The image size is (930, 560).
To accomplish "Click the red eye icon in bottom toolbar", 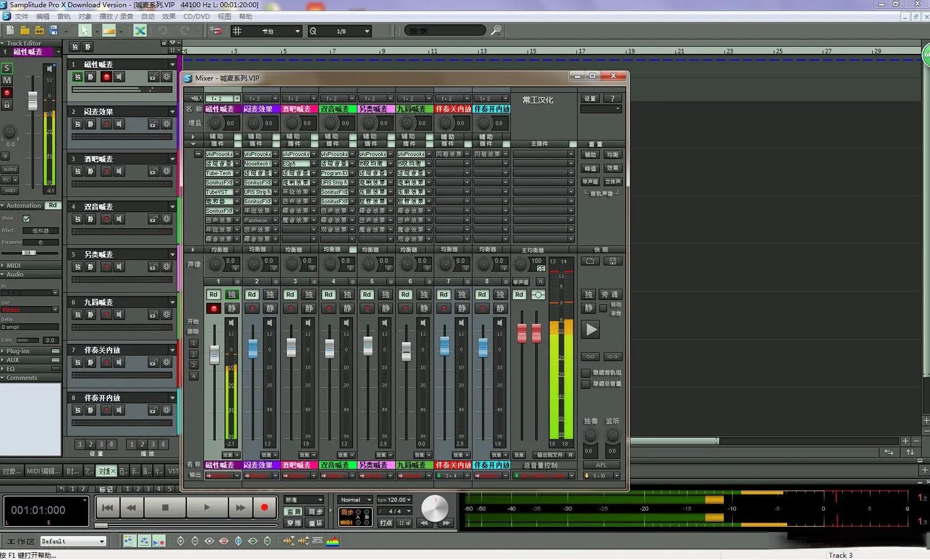I will coord(224,541).
